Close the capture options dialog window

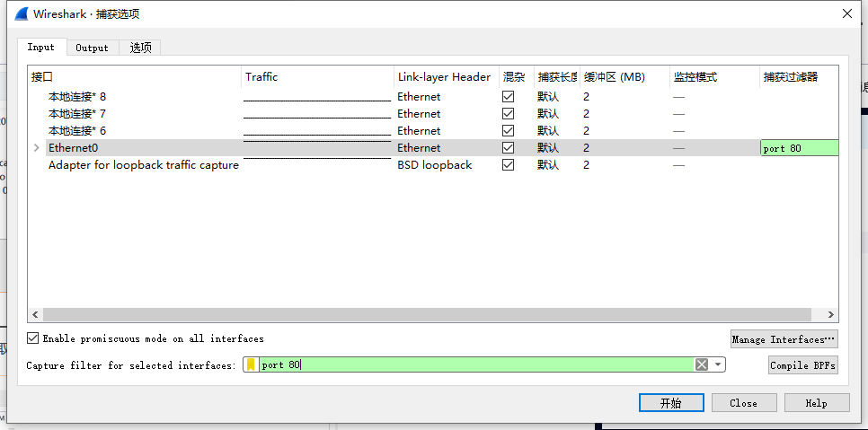tap(847, 13)
